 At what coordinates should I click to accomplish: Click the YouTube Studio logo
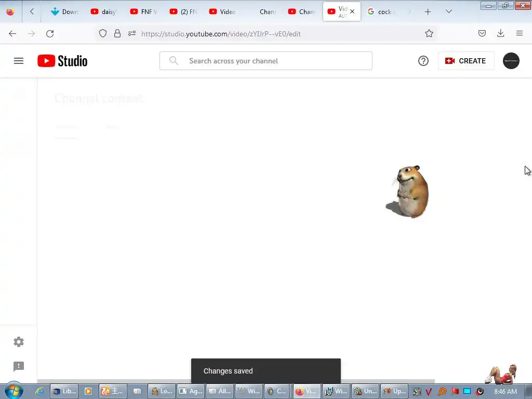[62, 61]
